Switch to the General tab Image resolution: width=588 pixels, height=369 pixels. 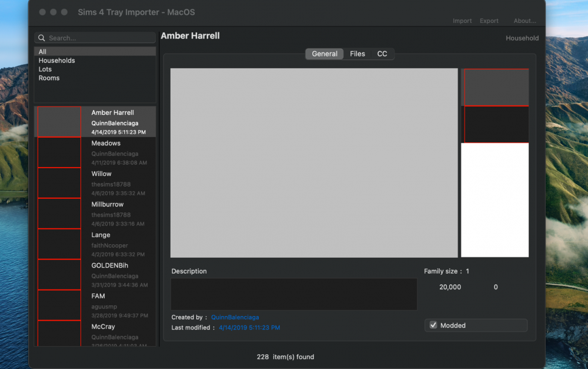325,54
